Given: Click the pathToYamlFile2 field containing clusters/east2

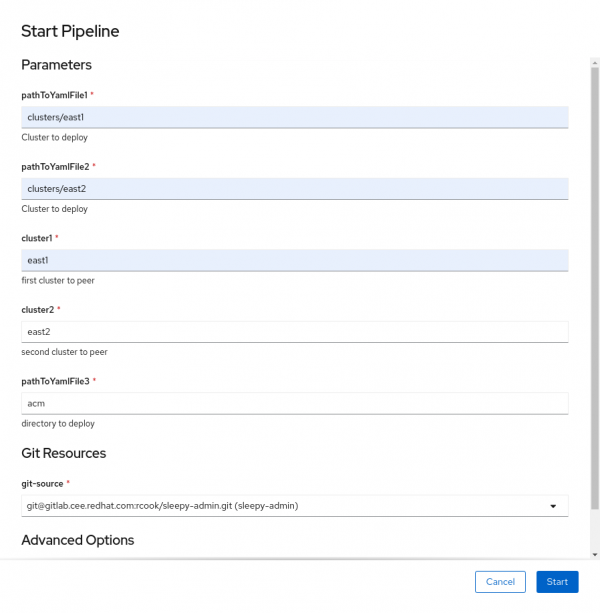Looking at the screenshot, I should (294, 188).
